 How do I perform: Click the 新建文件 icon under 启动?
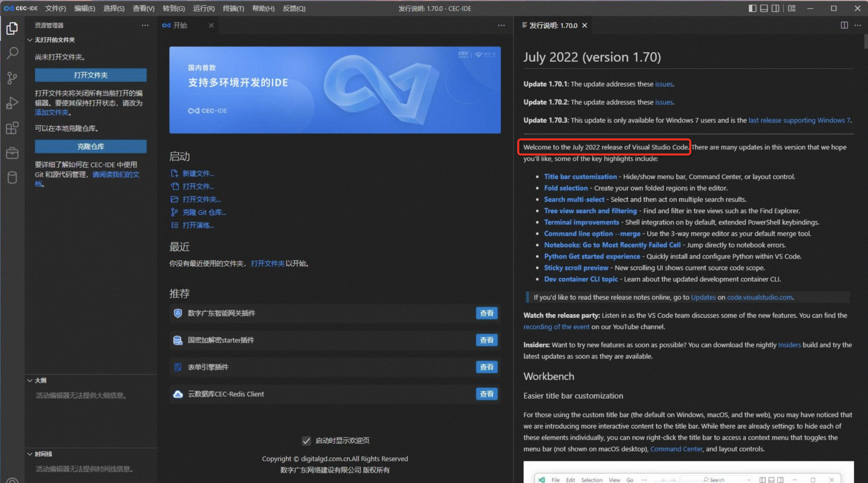tap(175, 173)
